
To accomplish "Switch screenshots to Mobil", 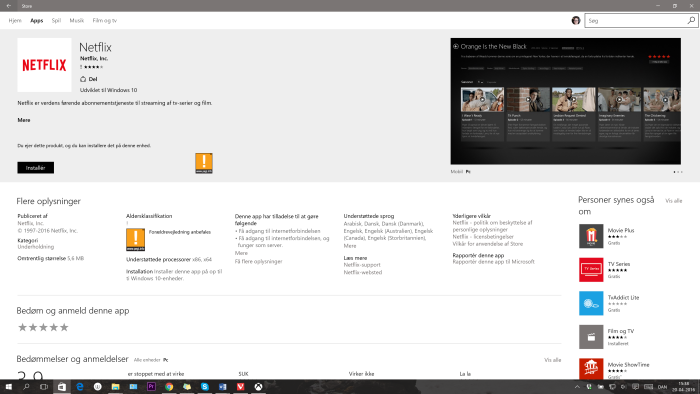I will (x=456, y=172).
